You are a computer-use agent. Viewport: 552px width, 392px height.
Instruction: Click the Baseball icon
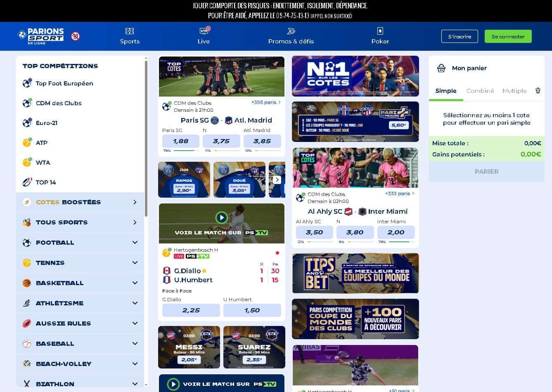tap(27, 344)
